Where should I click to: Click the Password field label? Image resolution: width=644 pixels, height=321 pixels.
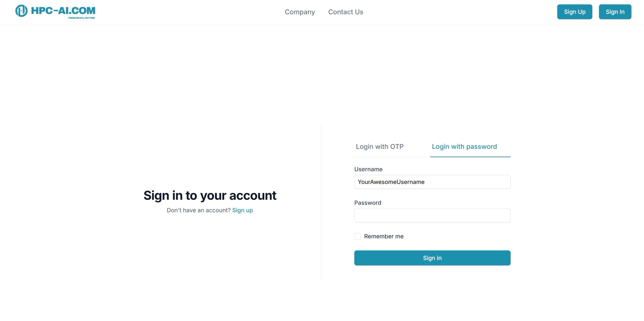pos(367,203)
